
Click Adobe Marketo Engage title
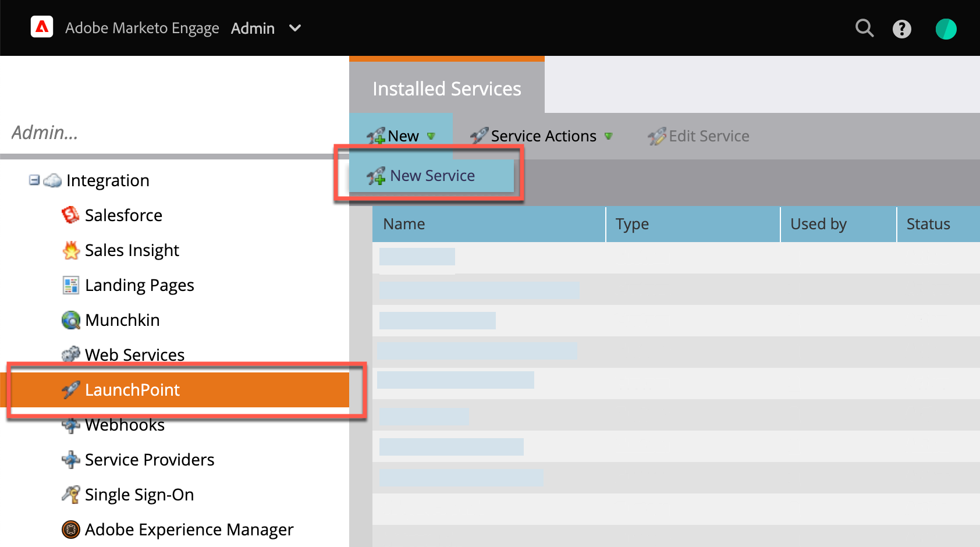pos(142,28)
